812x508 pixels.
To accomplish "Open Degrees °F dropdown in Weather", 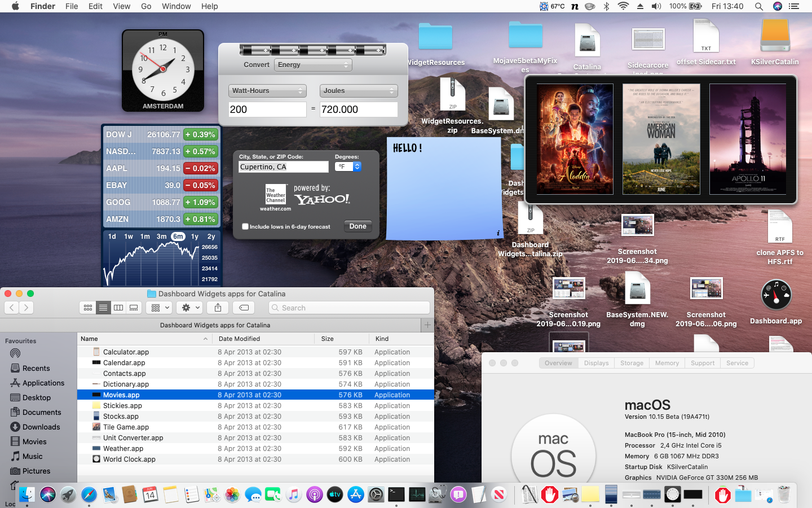I will tap(348, 167).
